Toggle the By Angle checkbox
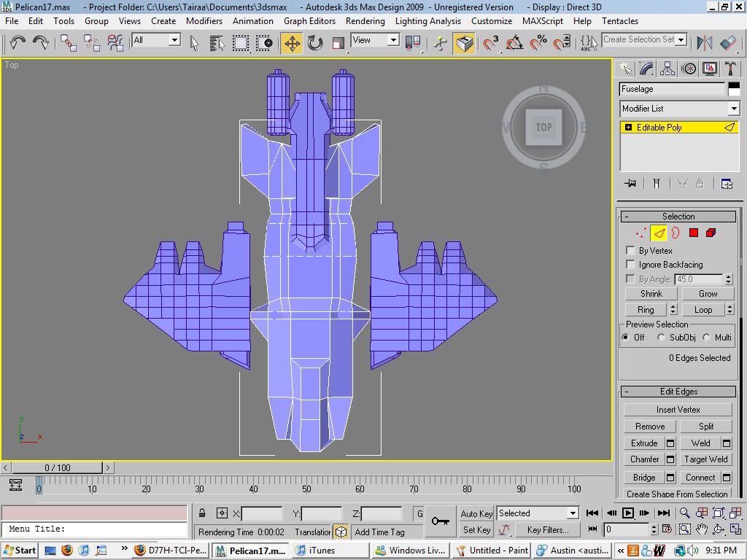The width and height of the screenshot is (747, 560). click(630, 279)
